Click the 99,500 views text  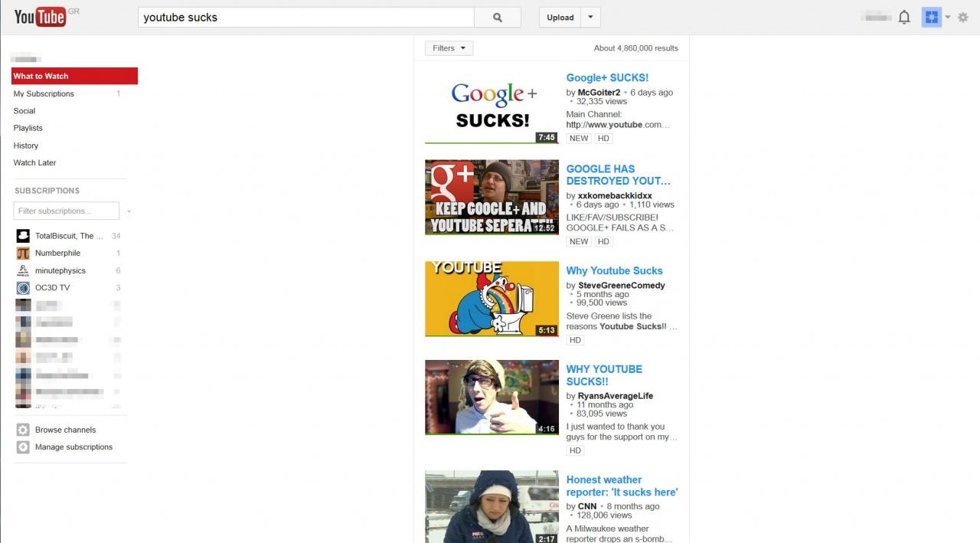click(x=602, y=303)
